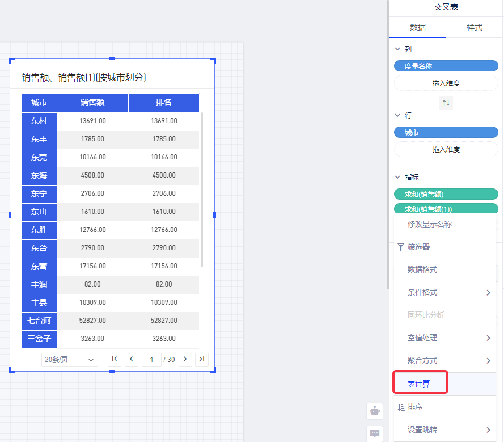Click the 求和(销售额) metric pill
This screenshot has width=504, height=442.
tap(446, 194)
